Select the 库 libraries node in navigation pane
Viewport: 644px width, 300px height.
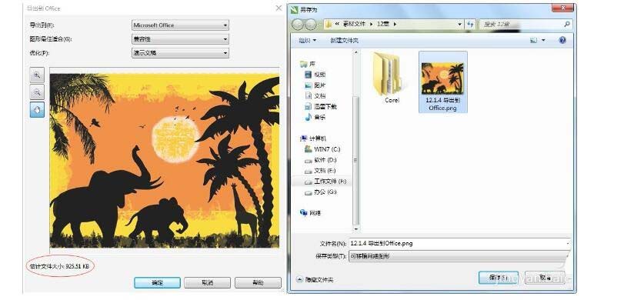point(308,64)
